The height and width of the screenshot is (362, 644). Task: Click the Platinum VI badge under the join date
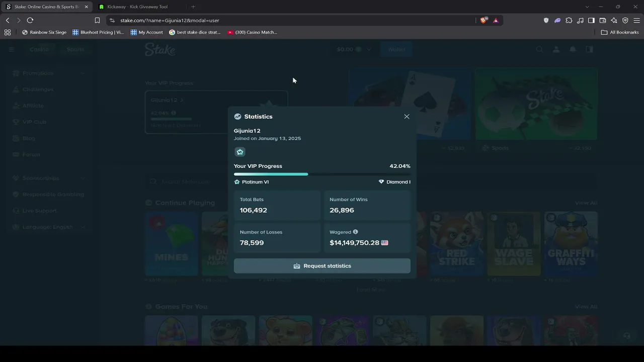point(240,152)
